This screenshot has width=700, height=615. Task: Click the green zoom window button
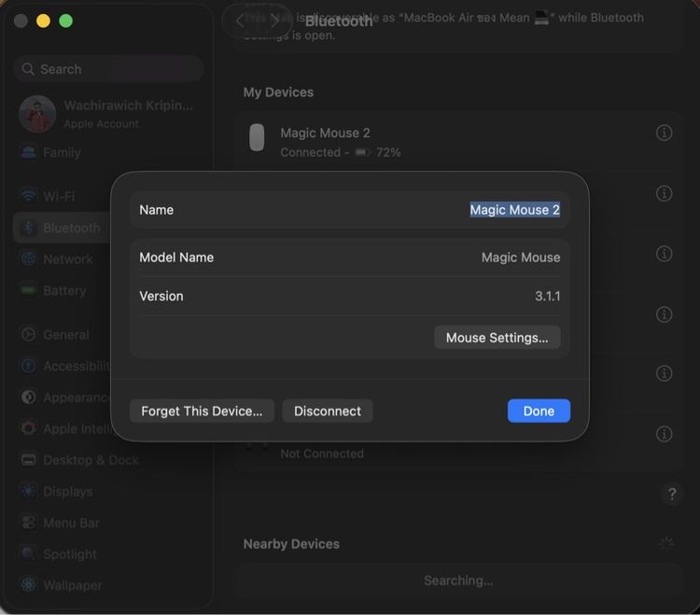66,21
